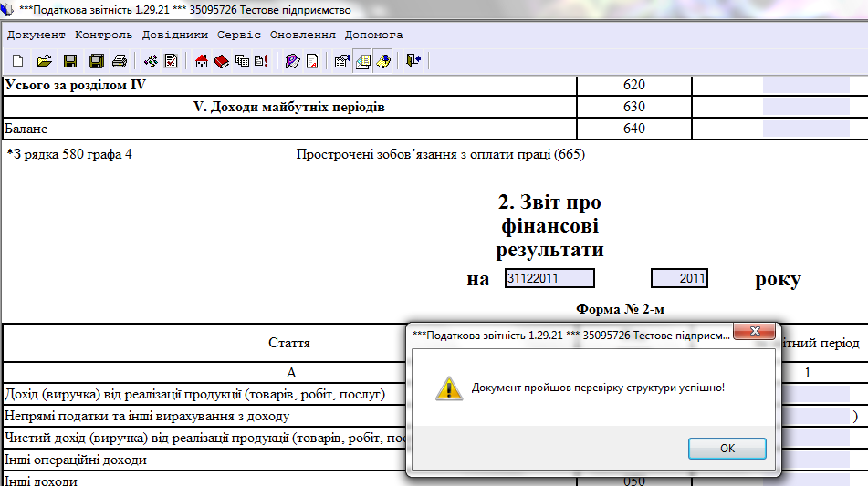868x486 pixels.
Task: Click the exit door icon in toolbar
Action: point(413,61)
